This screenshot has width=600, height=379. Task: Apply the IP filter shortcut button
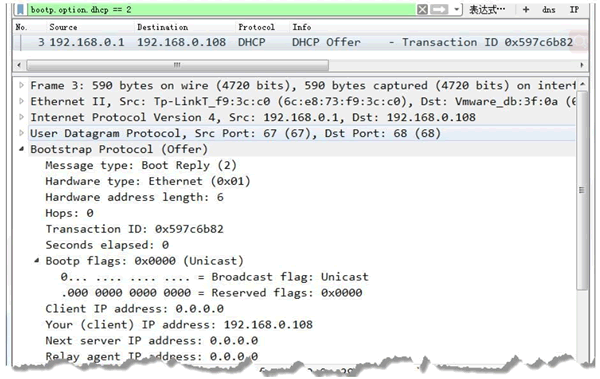(x=574, y=9)
